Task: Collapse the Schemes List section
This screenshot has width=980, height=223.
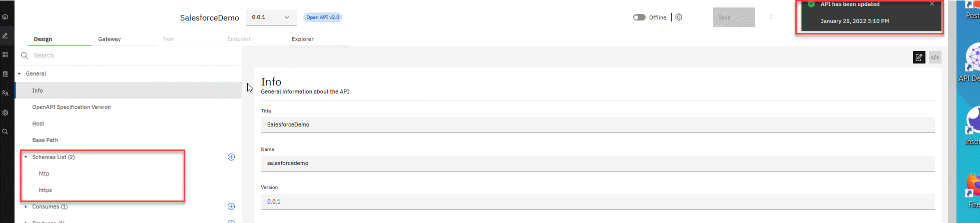Action: [x=26, y=157]
